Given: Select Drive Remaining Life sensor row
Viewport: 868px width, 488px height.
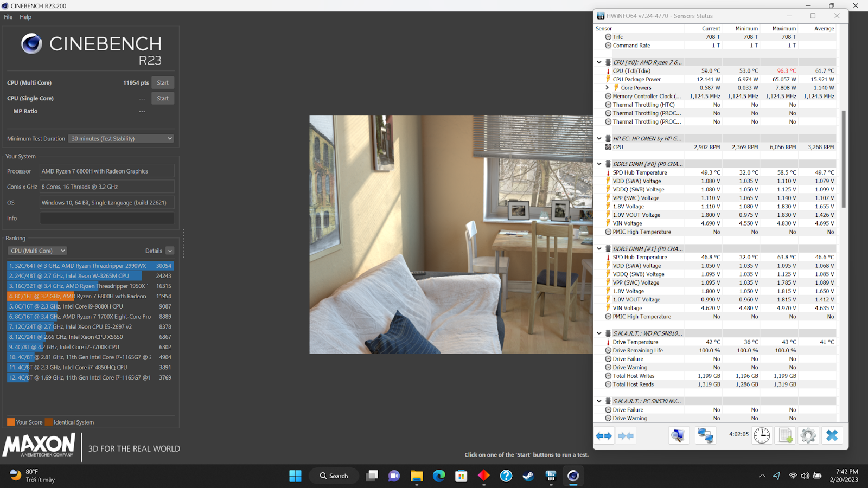Looking at the screenshot, I should [716, 351].
